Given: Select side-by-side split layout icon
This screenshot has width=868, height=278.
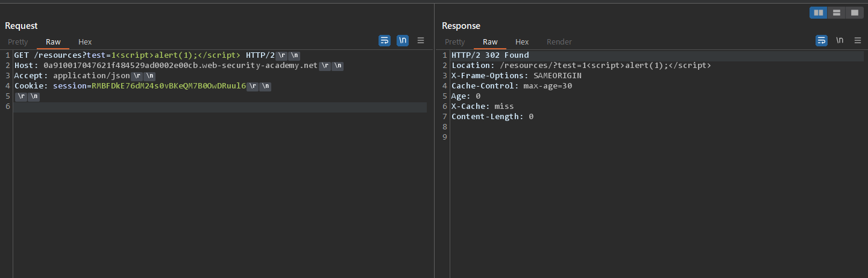Looking at the screenshot, I should point(818,13).
